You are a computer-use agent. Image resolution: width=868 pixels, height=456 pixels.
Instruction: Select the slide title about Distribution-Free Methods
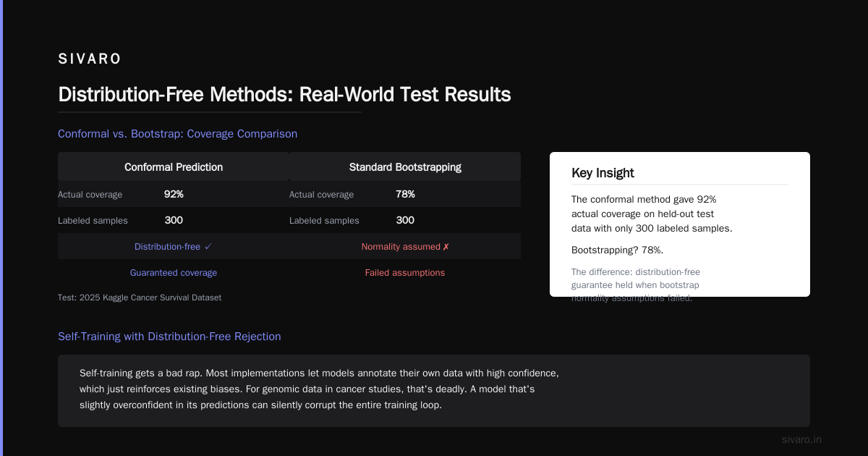click(284, 95)
